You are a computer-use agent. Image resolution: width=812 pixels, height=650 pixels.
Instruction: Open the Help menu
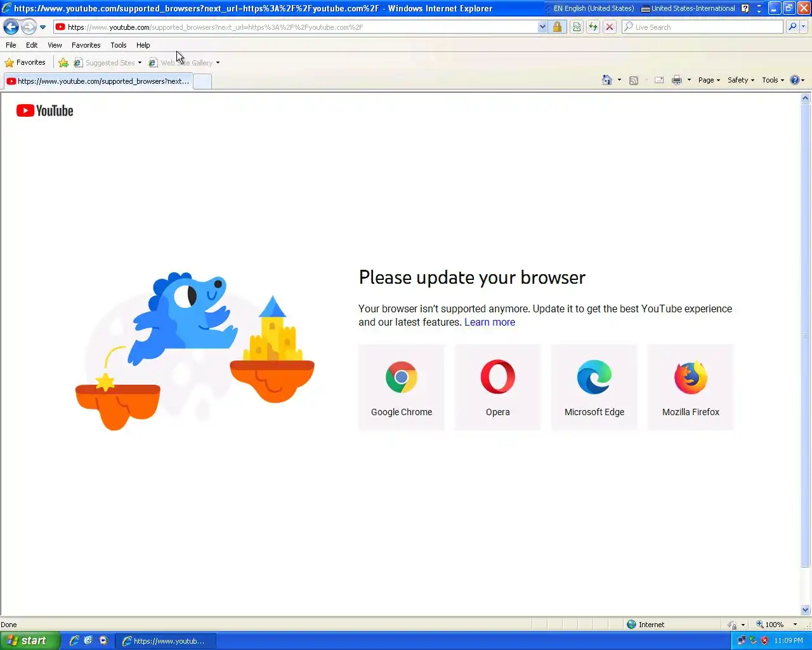pos(143,45)
